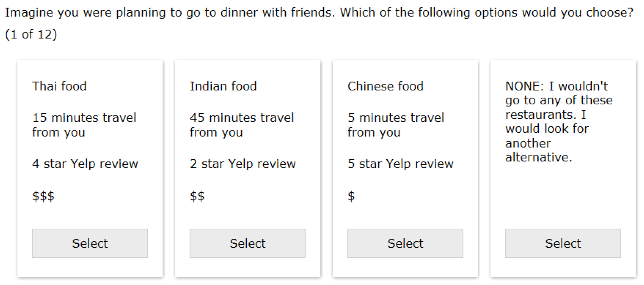This screenshot has width=644, height=285.
Task: Choose Select under the Chinese food option
Action: [x=405, y=243]
